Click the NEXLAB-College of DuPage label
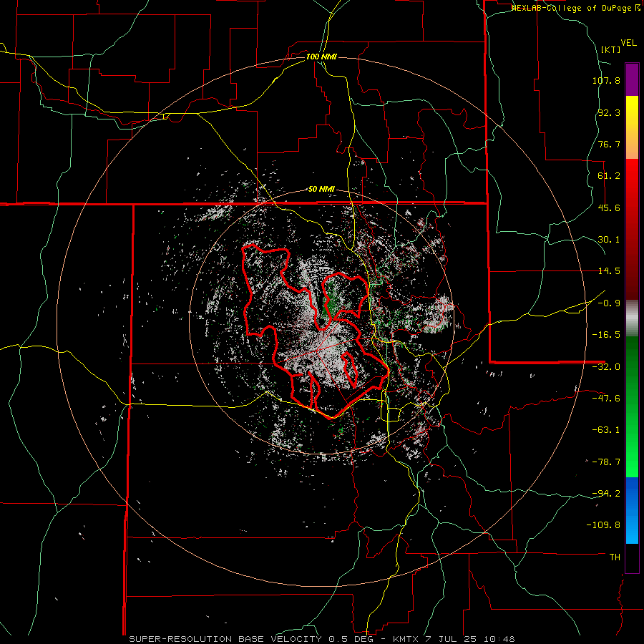 [x=575, y=8]
